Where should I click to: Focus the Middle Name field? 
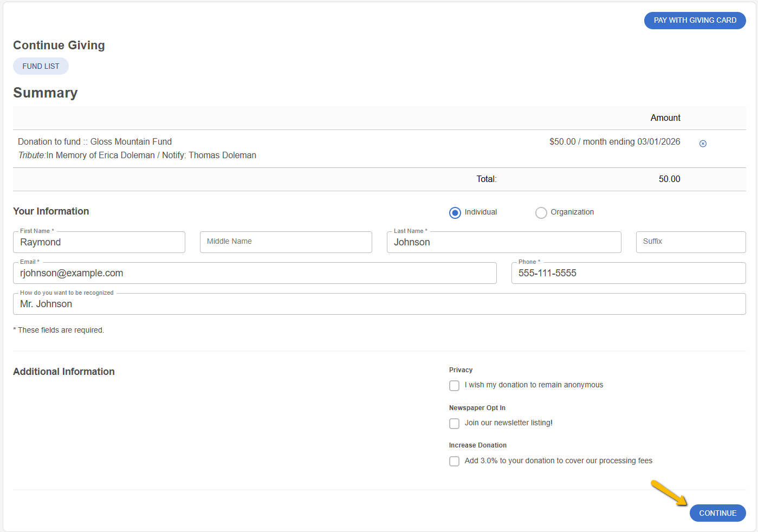pos(286,242)
